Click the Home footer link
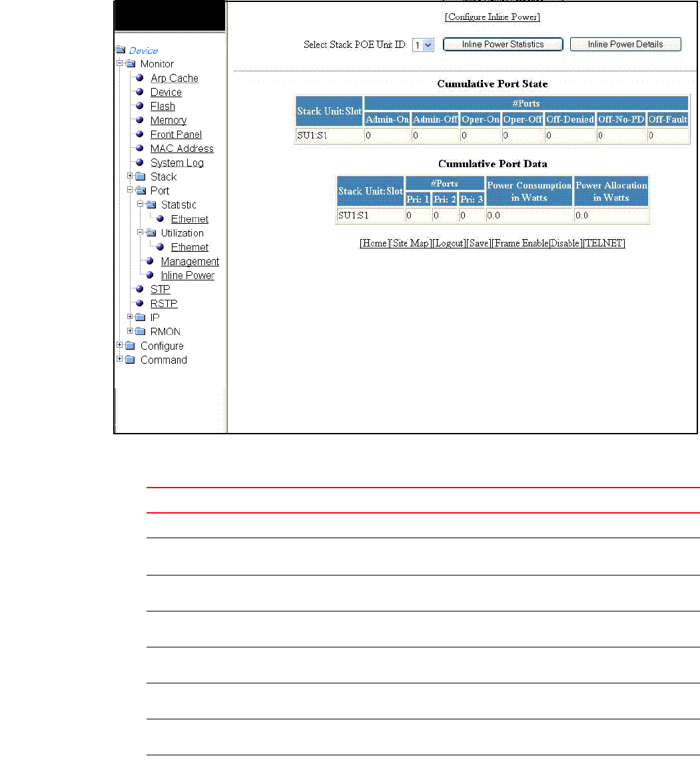 tap(374, 243)
